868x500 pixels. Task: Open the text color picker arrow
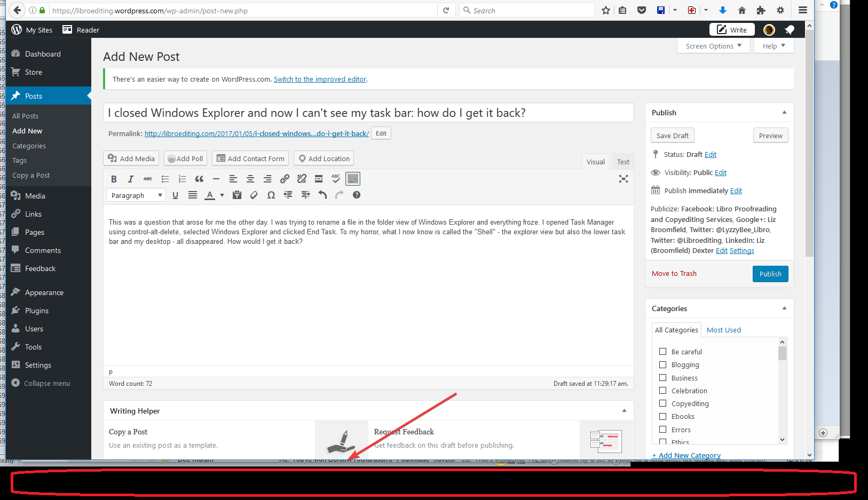coord(222,195)
